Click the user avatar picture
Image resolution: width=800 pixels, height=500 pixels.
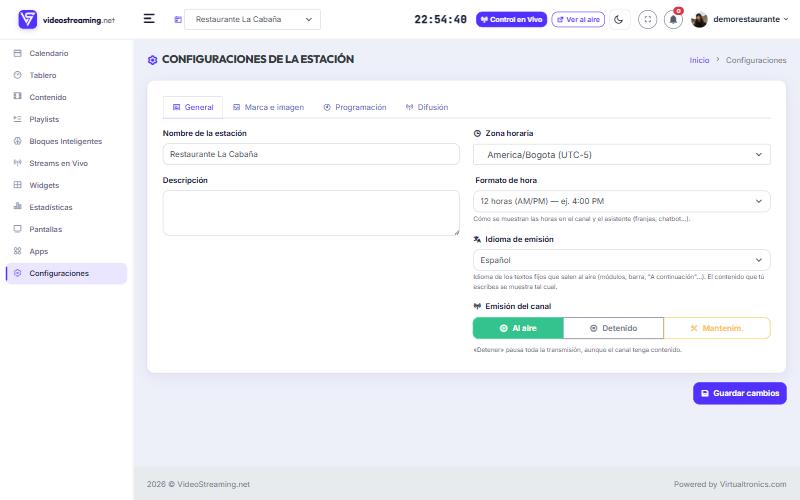tap(699, 19)
